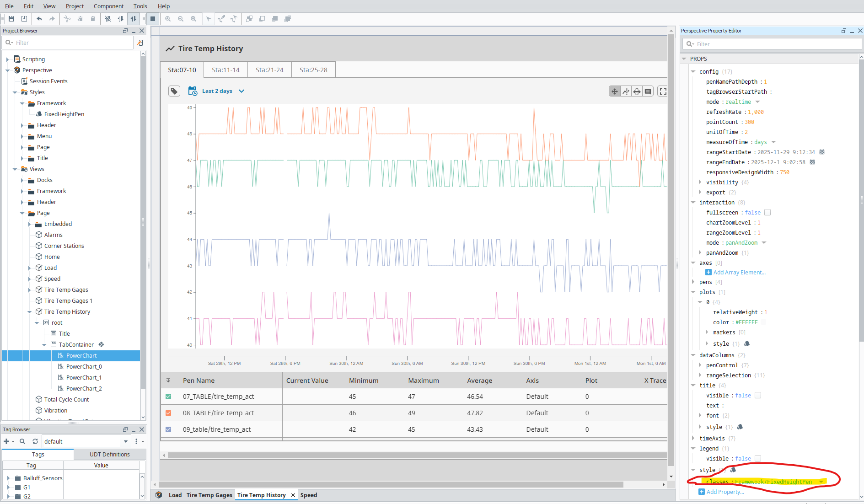Click the chart fullscreen icon
864x504 pixels.
click(662, 91)
